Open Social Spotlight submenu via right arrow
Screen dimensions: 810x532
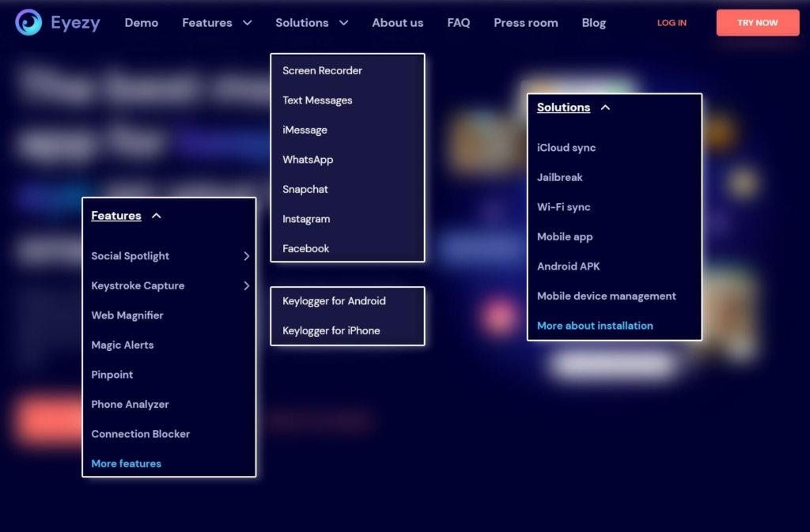pos(247,256)
